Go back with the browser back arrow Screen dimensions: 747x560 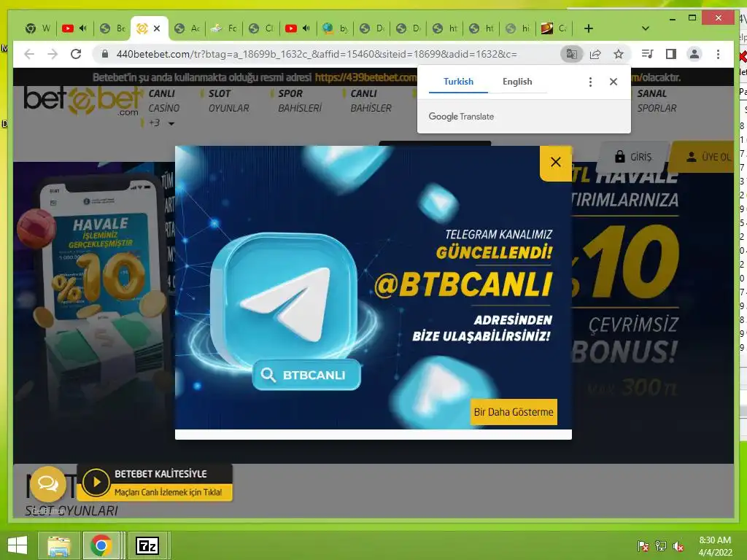tap(29, 54)
